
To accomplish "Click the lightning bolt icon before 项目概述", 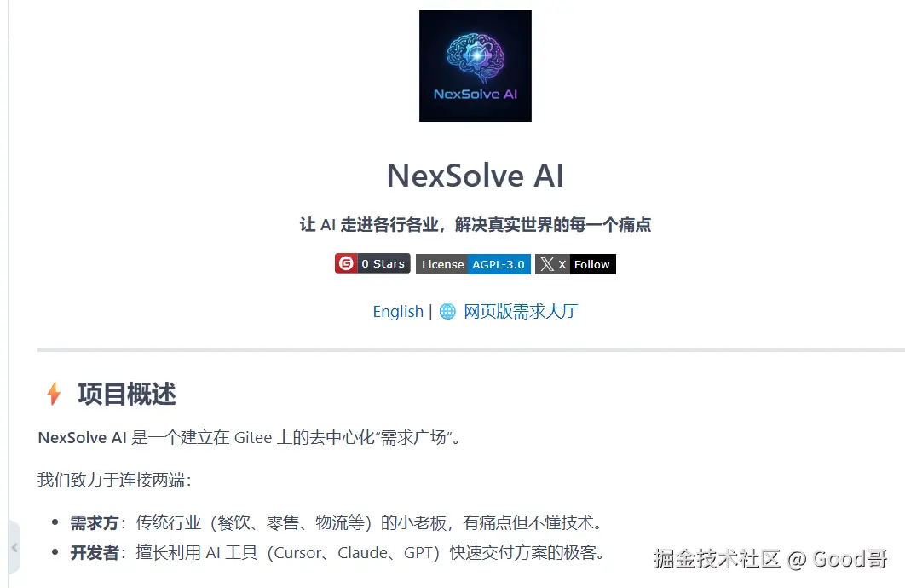I will tap(54, 394).
